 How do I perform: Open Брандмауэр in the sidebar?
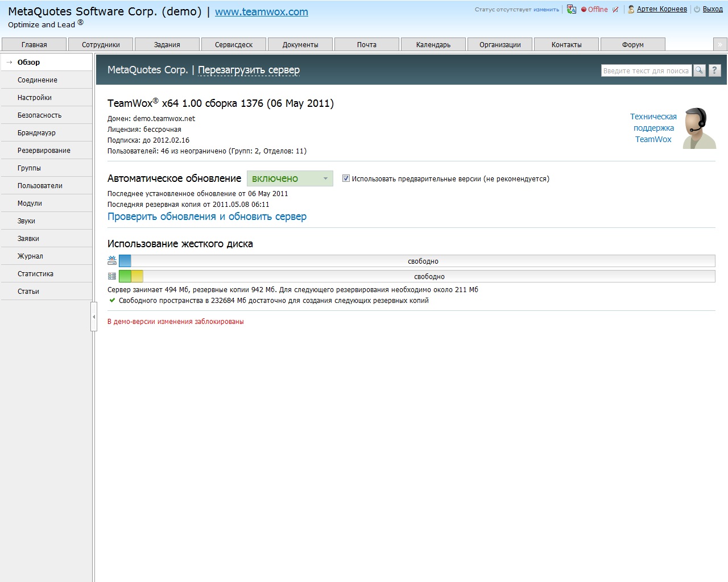click(46, 133)
